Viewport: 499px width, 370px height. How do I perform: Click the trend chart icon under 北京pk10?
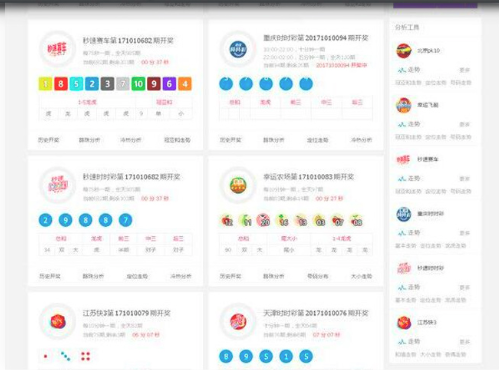(402, 70)
